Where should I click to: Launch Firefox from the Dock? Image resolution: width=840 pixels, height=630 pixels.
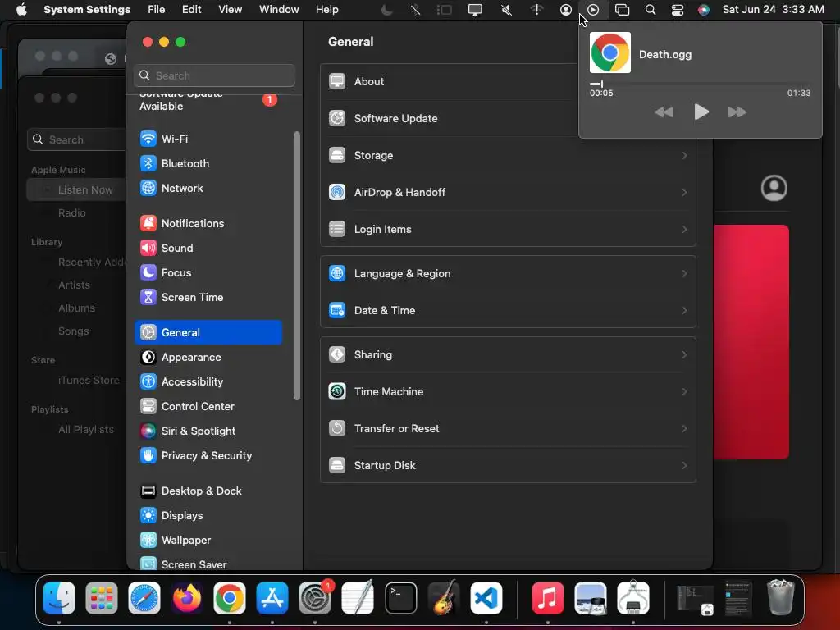coord(187,598)
